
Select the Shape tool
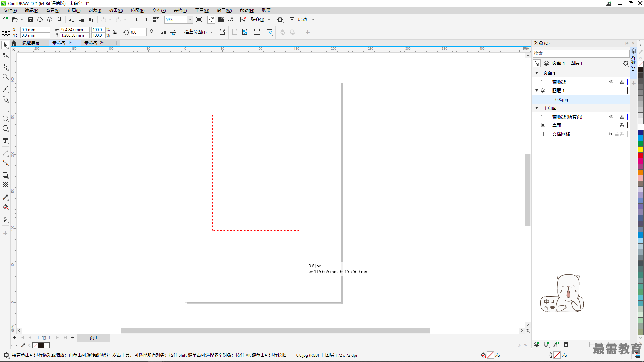tap(5, 55)
